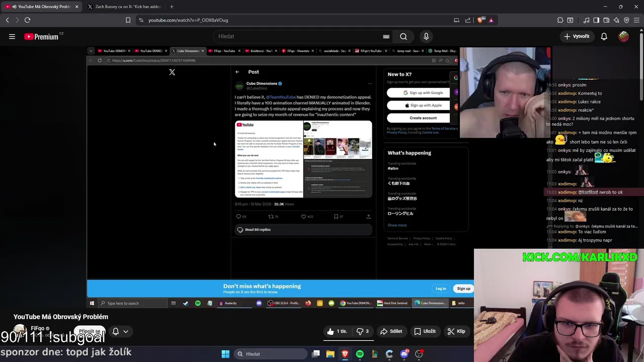644x362 pixels.
Task: Click the Uložit save button
Action: [x=425, y=331]
